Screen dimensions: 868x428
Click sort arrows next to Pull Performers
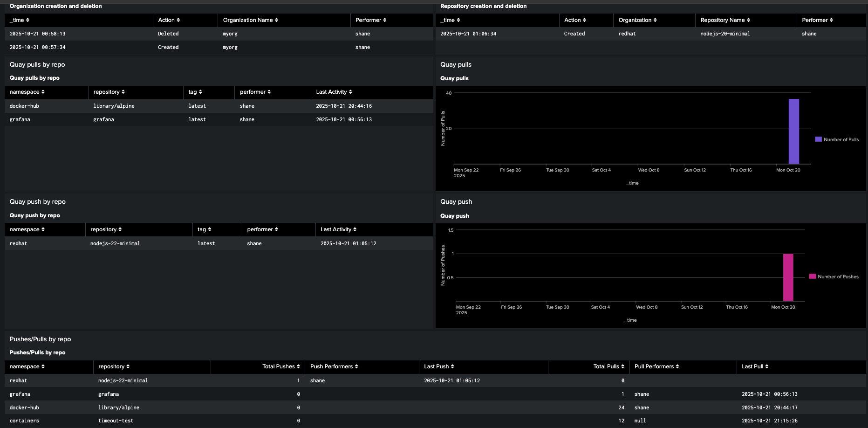[677, 366]
